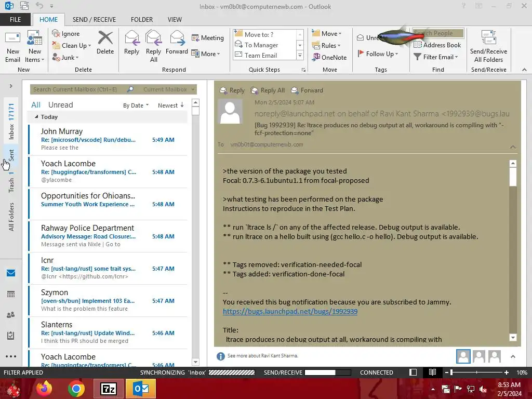Click Send/Receive All Folders
The width and height of the screenshot is (532, 399).
click(x=488, y=47)
